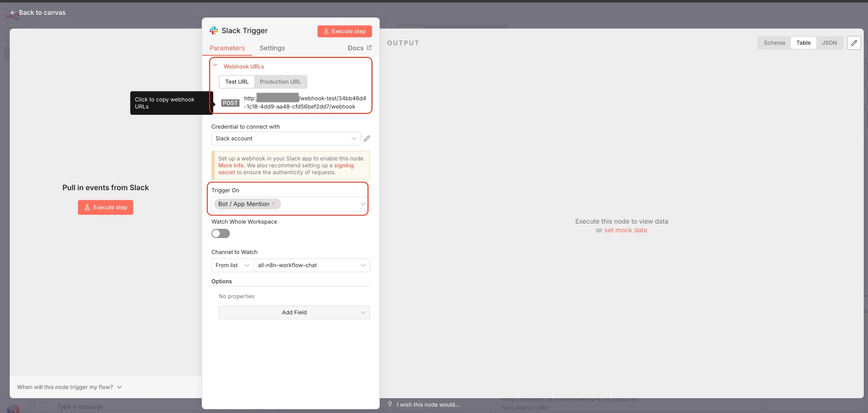Open Slack account credential dropdown
This screenshot has width=868, height=413.
(x=286, y=139)
